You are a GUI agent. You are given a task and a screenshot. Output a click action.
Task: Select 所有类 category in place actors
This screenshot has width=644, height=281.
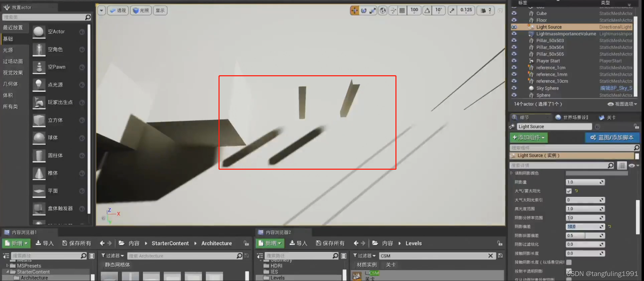tap(10, 106)
